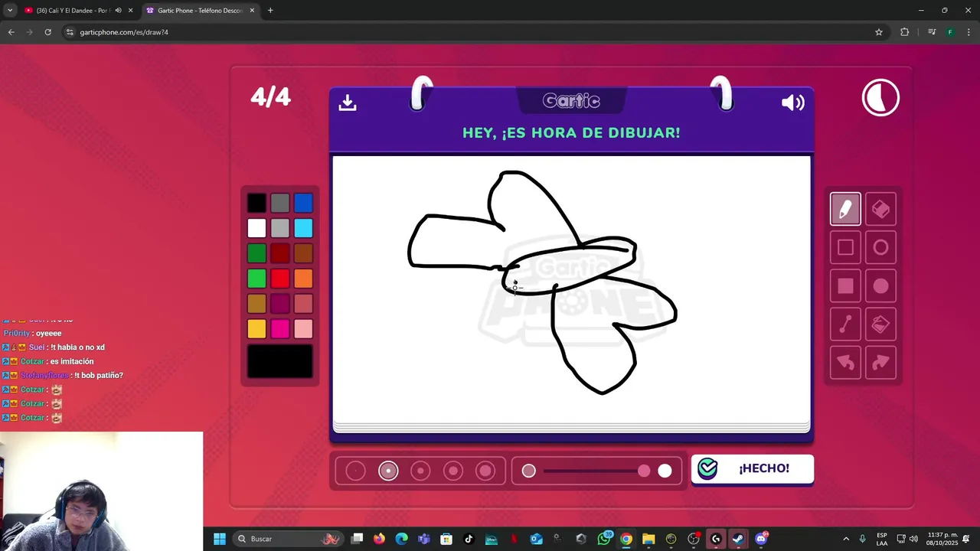This screenshot has width=980, height=551.
Task: Open the Chrome profile avatar
Action: (x=950, y=32)
